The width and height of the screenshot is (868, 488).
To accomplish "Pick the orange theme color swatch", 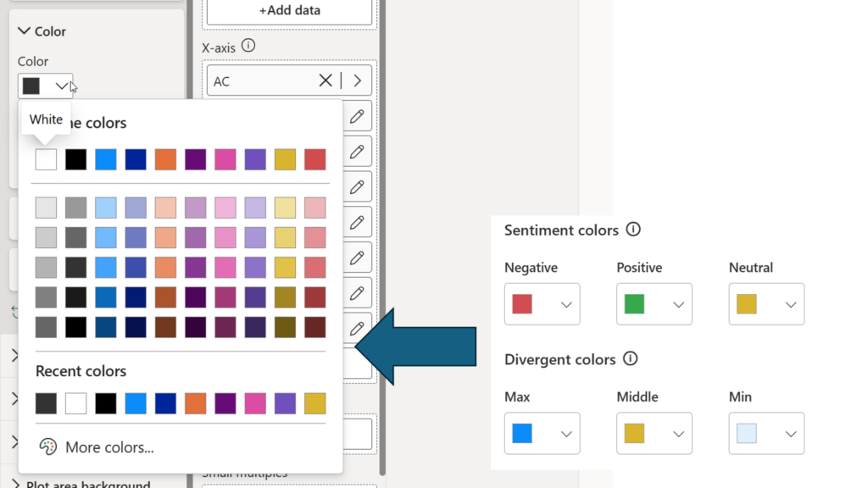I will [165, 159].
